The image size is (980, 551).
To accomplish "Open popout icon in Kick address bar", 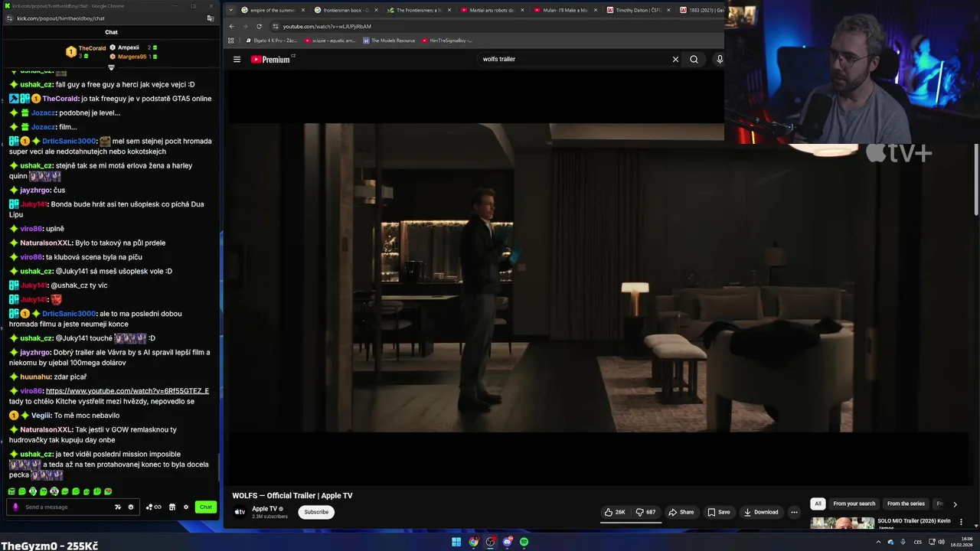I will (211, 18).
